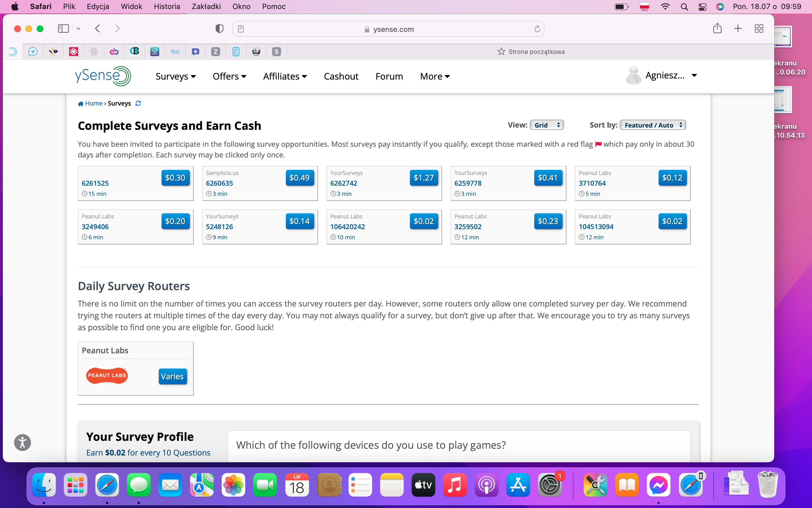Open the pinned tab with 'sw' icon

[x=175, y=51]
